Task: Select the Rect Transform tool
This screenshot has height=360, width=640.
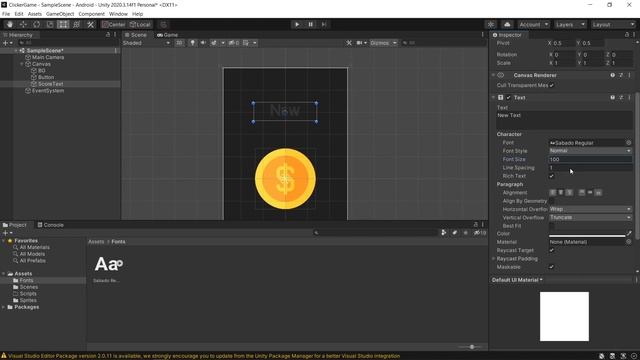Action: tap(63, 24)
